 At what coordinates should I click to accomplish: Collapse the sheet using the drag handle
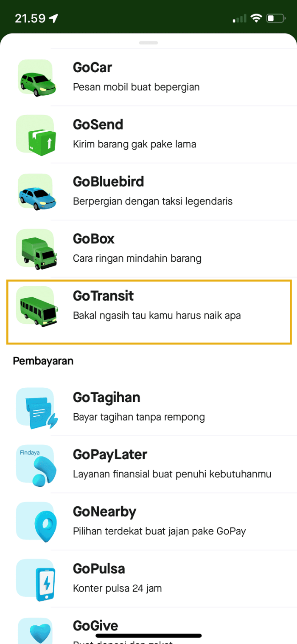(148, 42)
